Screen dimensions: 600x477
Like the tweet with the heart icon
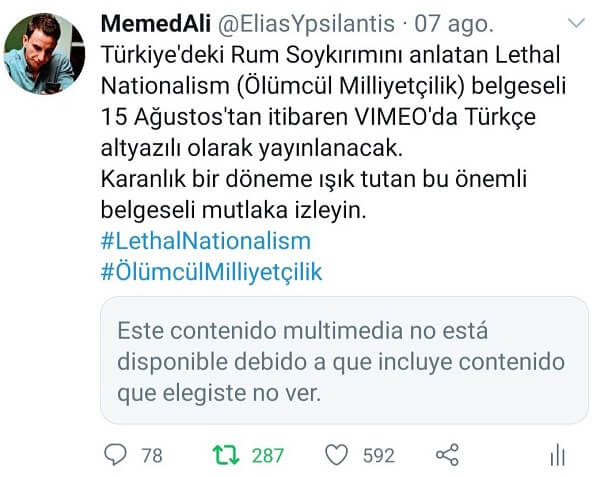[337, 455]
